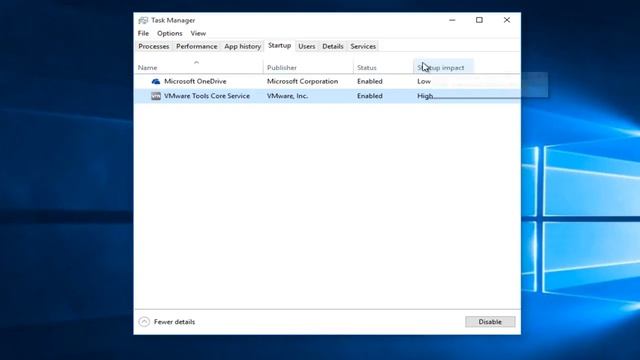Open the File menu

click(x=143, y=33)
